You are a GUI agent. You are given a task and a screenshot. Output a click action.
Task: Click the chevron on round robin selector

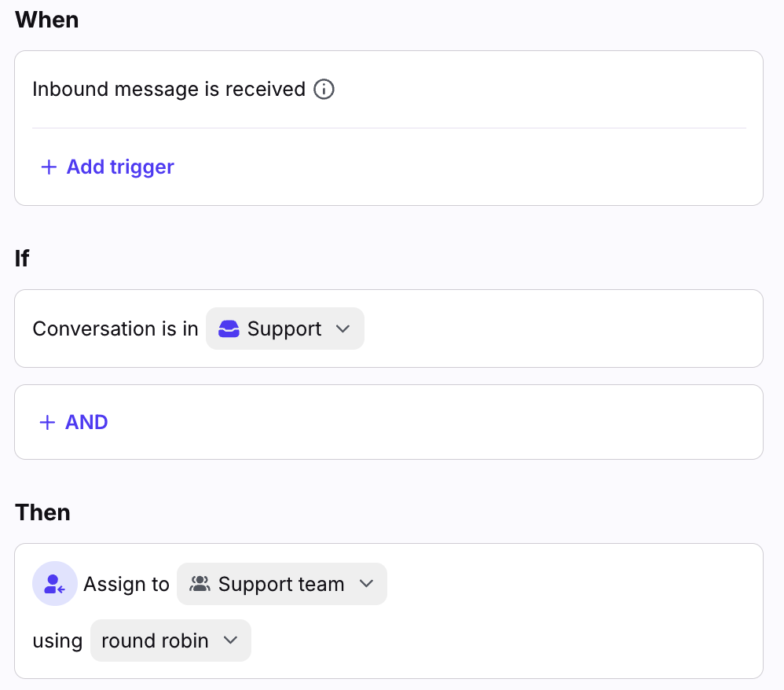point(230,640)
